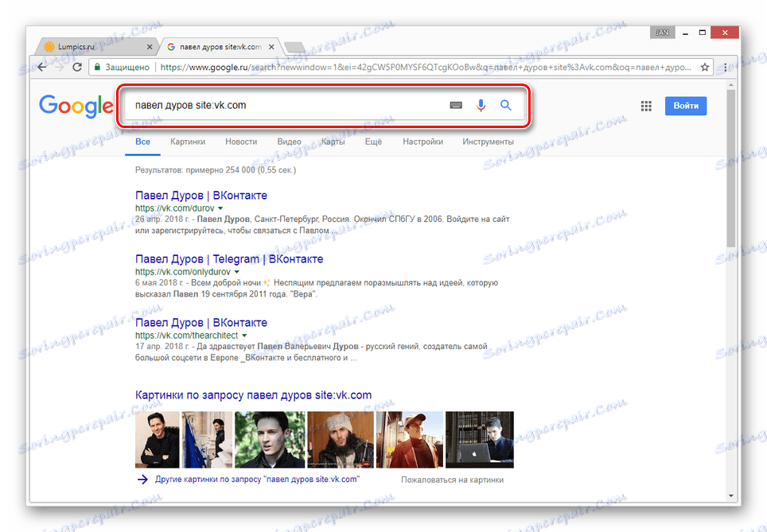Minimize the Chrome window
The height and width of the screenshot is (532, 767).
(x=685, y=33)
